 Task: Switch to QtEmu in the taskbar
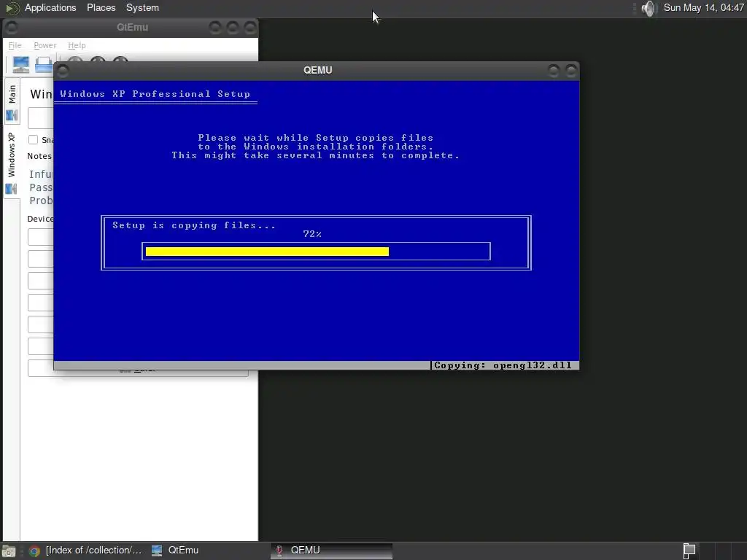175,551
